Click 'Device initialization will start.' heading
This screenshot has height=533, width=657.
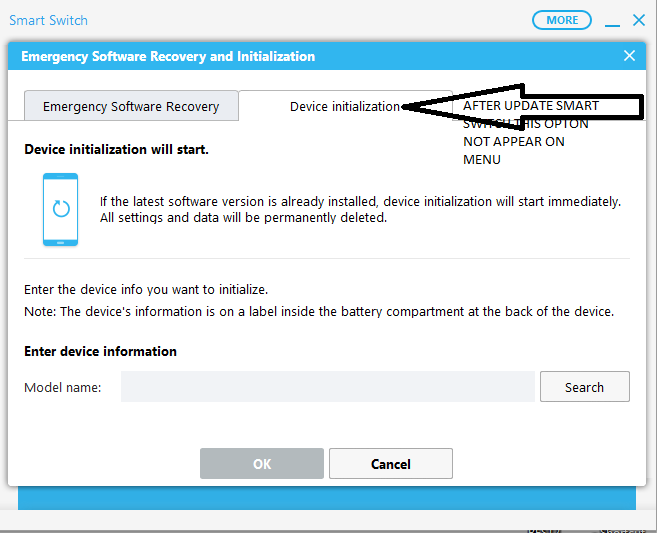(x=116, y=149)
